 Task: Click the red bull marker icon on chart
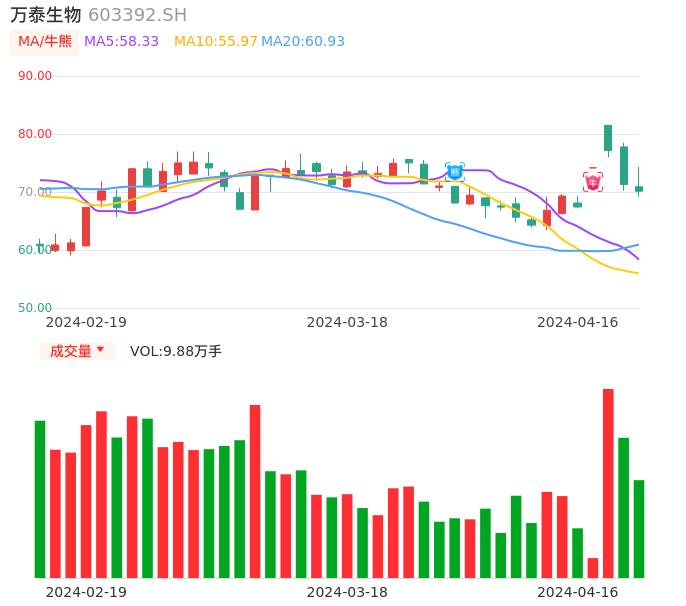click(x=593, y=182)
